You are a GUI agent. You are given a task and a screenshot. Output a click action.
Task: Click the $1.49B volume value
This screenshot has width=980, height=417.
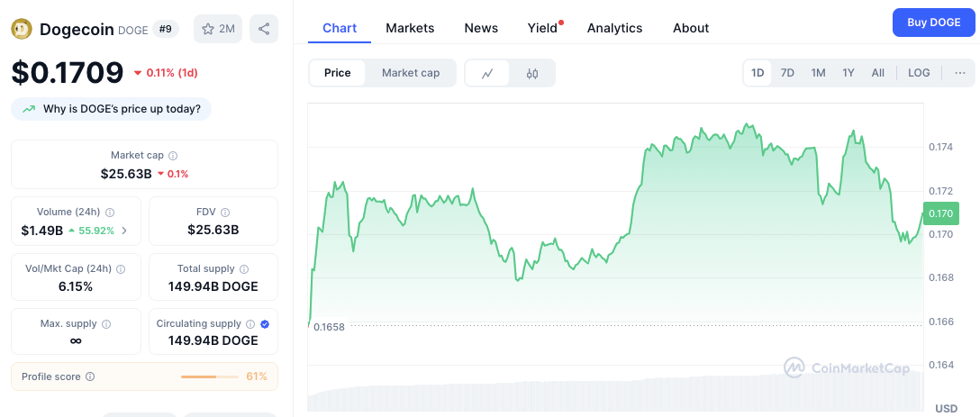tap(41, 231)
